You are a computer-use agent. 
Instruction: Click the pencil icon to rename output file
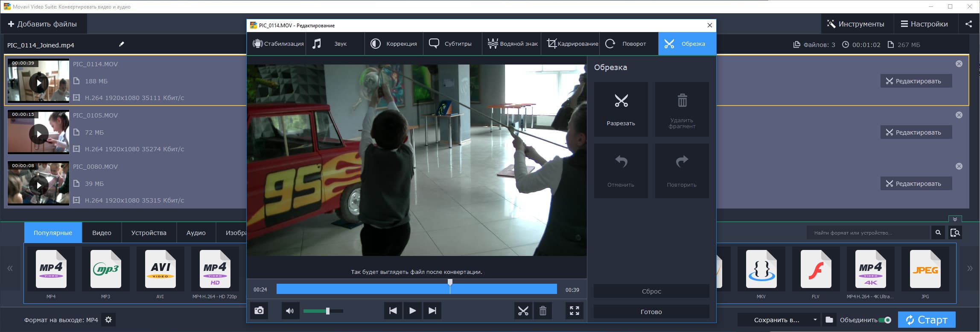pyautogui.click(x=122, y=44)
